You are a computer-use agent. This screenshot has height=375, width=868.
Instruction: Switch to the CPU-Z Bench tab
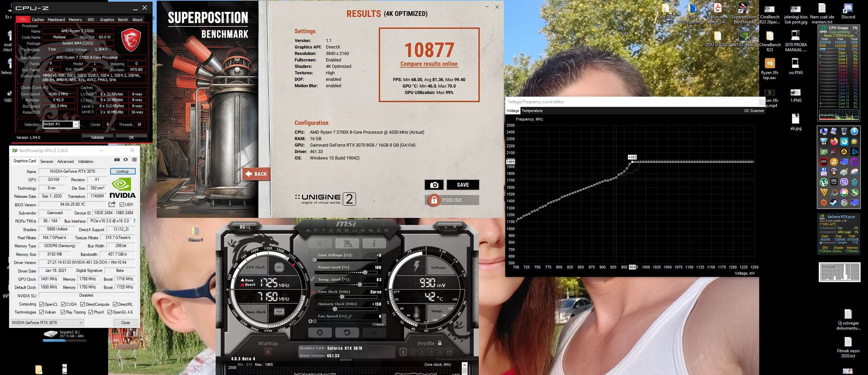pos(123,19)
